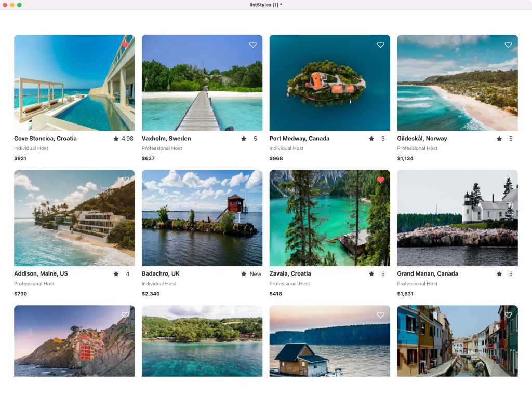Image resolution: width=532 pixels, height=398 pixels.
Task: Favorite the Vaxholm, Sweden listing heart
Action: [x=253, y=45]
